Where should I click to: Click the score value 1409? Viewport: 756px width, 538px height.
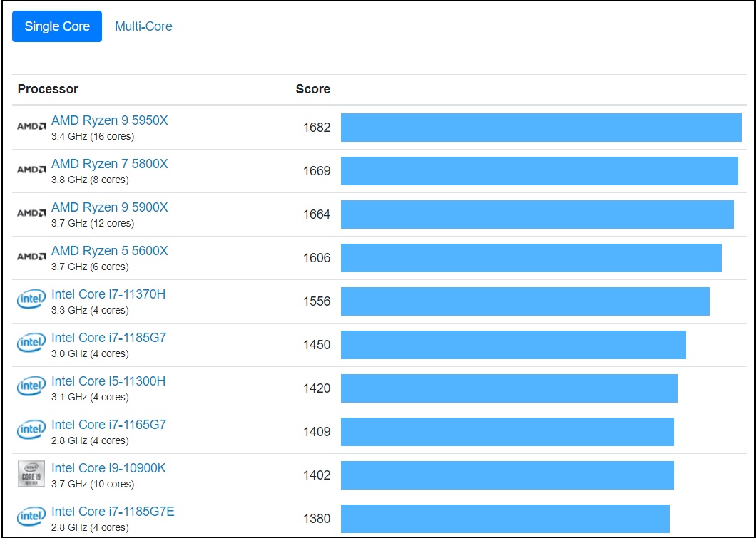317,432
